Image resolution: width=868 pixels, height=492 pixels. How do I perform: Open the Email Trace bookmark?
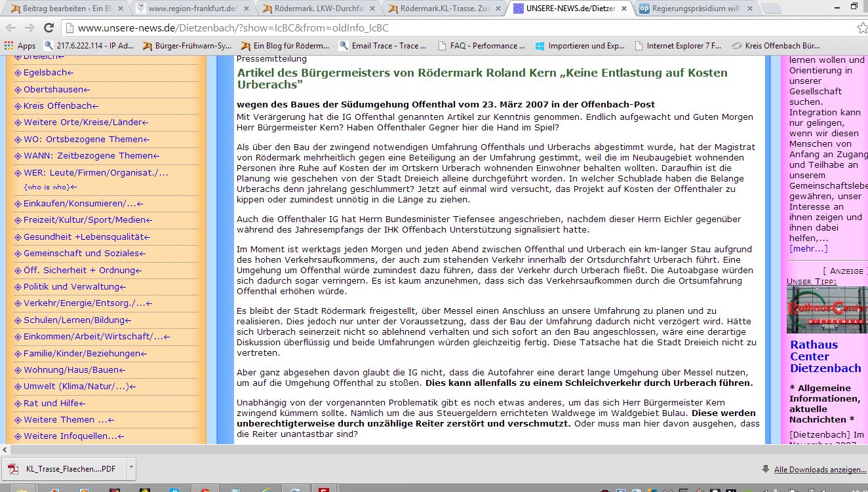[x=382, y=46]
